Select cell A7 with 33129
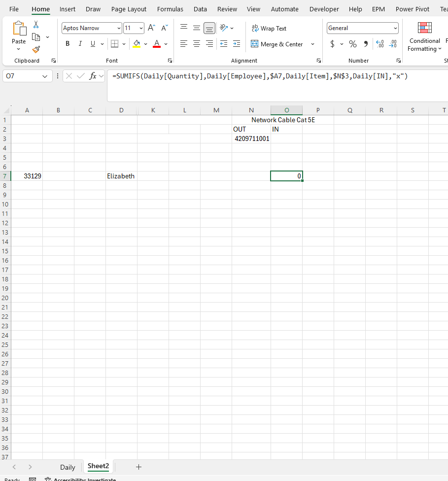The width and height of the screenshot is (448, 481). 27,176
